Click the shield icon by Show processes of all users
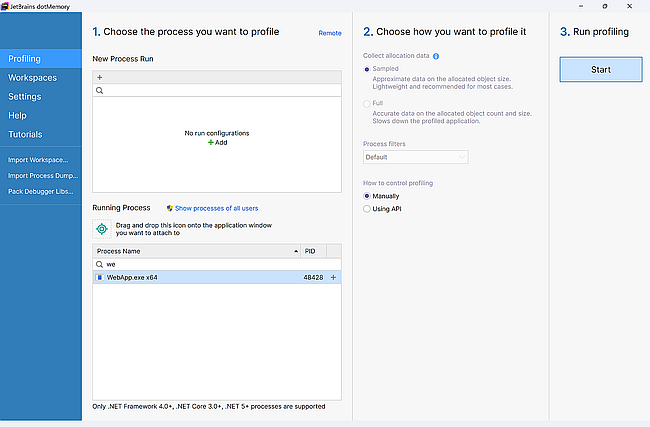 click(170, 208)
